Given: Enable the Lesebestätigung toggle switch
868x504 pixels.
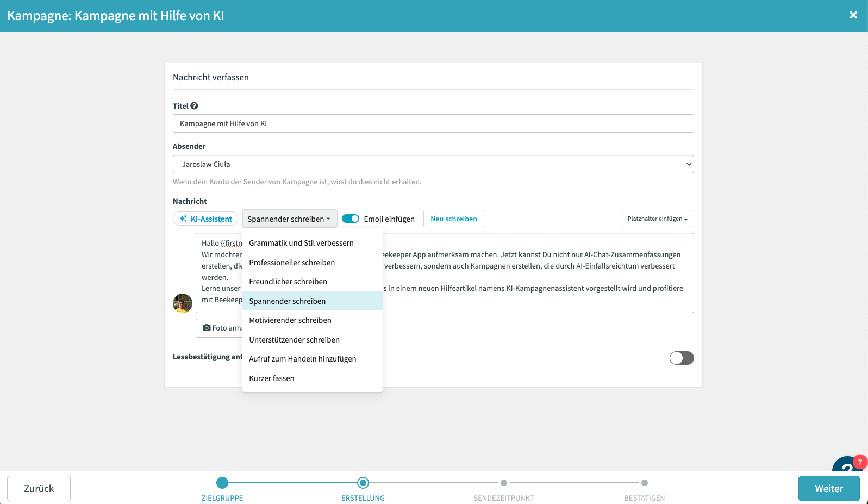Looking at the screenshot, I should [x=681, y=358].
